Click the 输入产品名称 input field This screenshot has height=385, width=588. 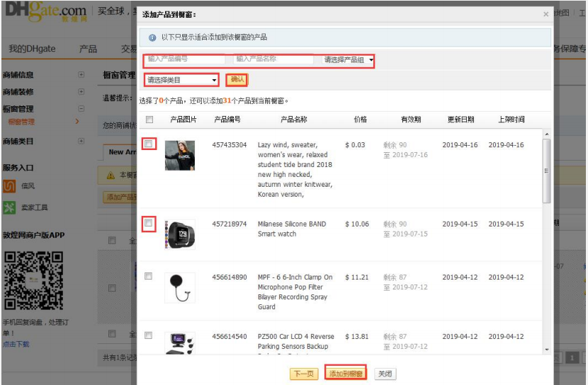[x=273, y=59]
